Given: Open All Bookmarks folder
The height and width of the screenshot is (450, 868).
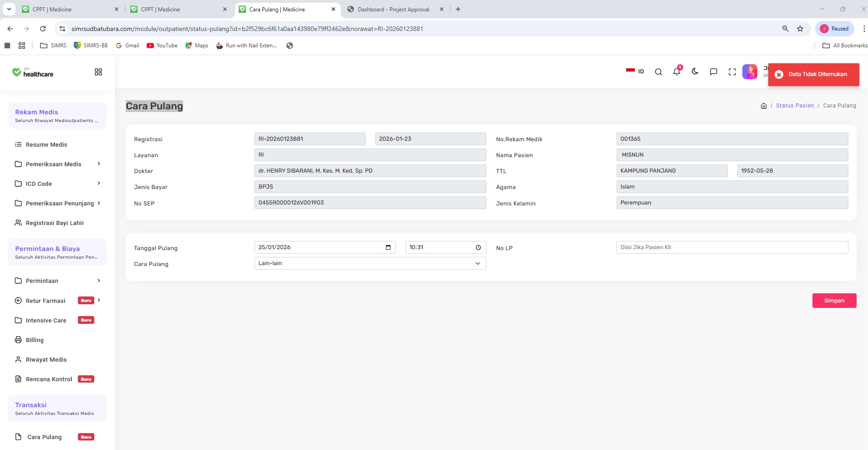Looking at the screenshot, I should pyautogui.click(x=845, y=46).
